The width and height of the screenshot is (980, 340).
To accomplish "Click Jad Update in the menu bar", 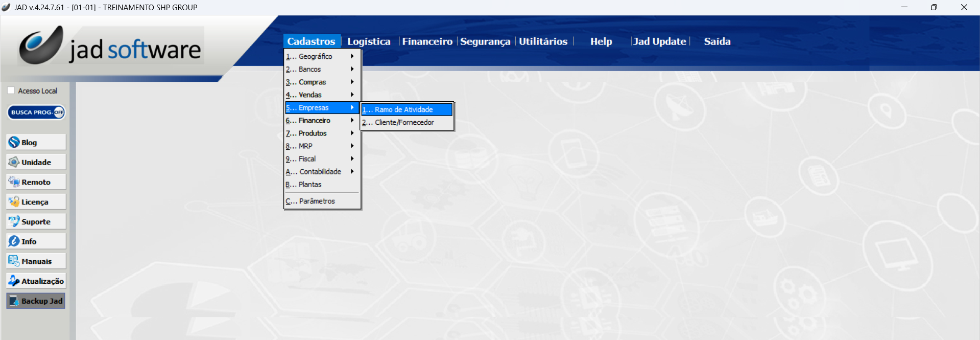I will (x=659, y=41).
